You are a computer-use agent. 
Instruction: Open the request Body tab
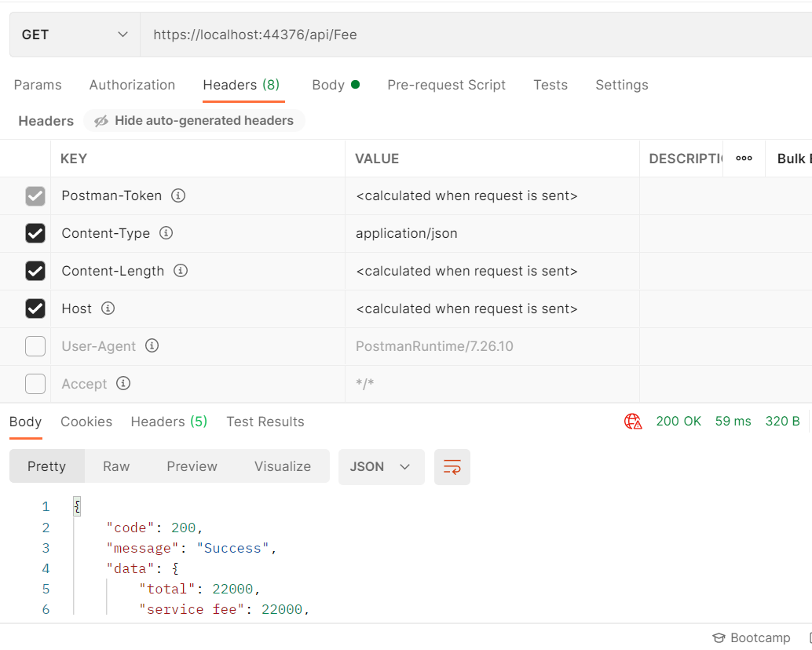pos(335,85)
